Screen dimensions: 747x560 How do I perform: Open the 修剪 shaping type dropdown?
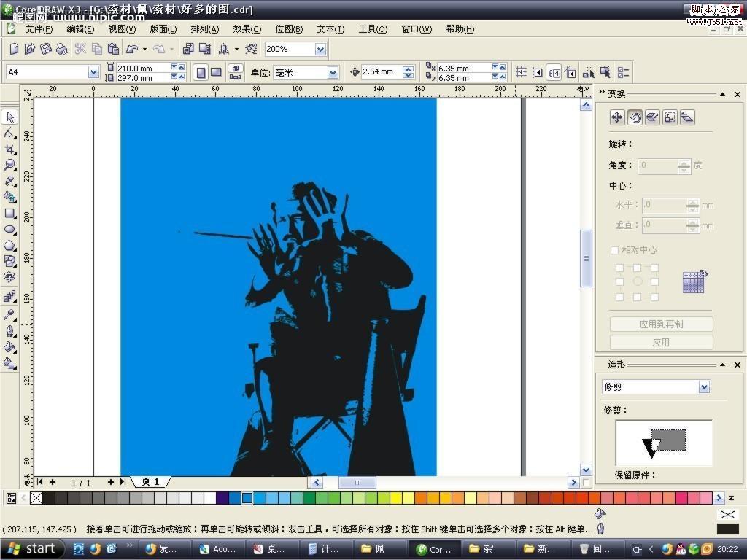[705, 387]
